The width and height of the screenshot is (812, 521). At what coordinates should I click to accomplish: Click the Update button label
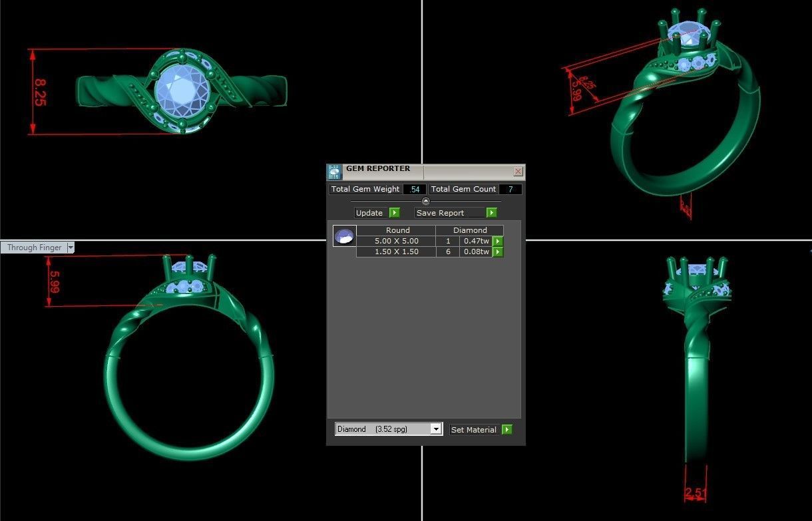pos(369,213)
